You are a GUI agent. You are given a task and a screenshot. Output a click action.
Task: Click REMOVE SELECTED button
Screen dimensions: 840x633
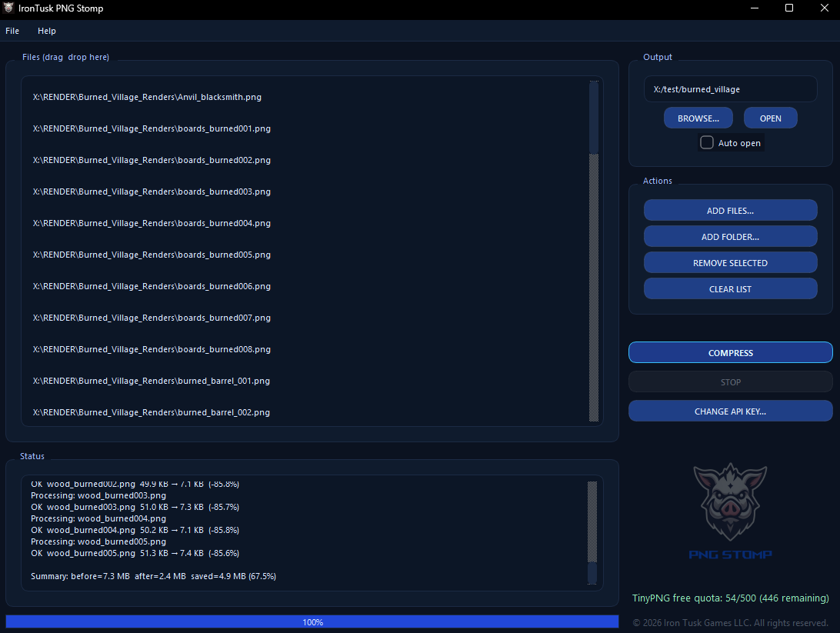pyautogui.click(x=730, y=263)
